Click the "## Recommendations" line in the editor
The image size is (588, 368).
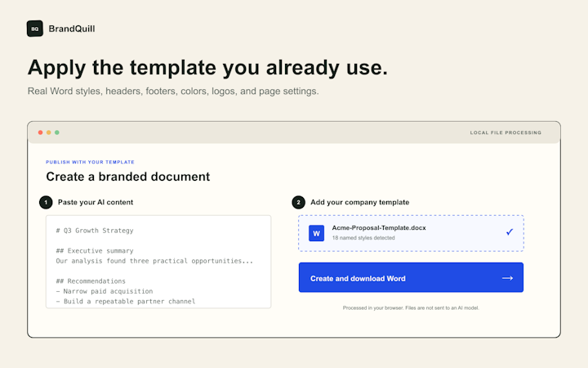(91, 280)
